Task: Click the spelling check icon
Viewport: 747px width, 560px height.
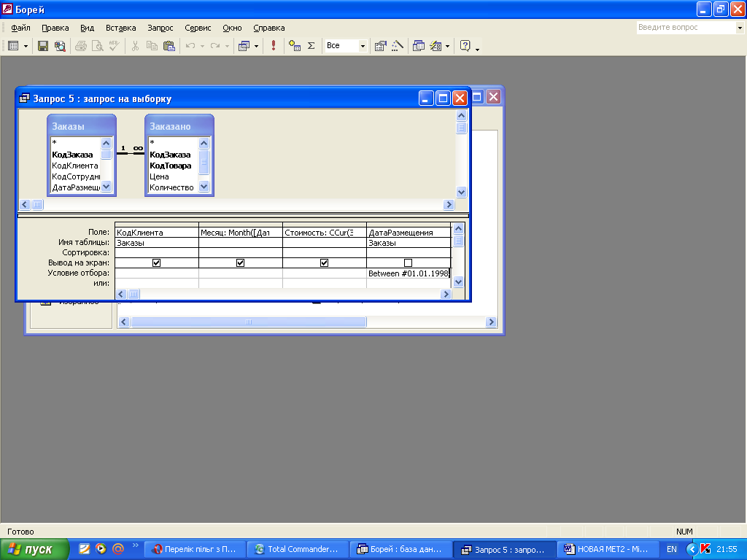Action: (x=115, y=46)
